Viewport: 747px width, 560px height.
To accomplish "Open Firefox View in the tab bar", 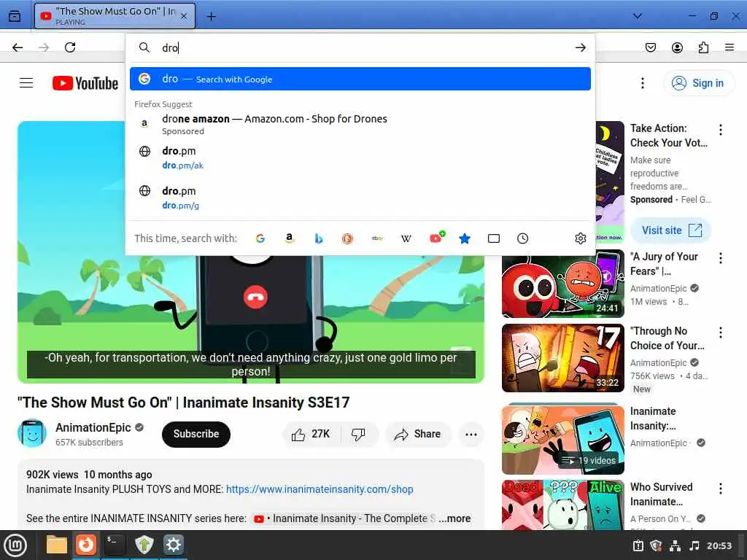I will (15, 16).
